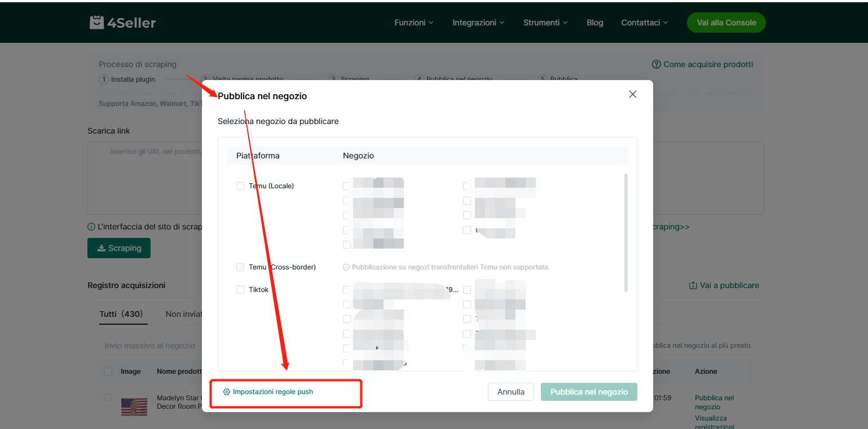Viewport: 868px width, 429px height.
Task: Click the dialog store list scrollbar
Action: click(626, 232)
